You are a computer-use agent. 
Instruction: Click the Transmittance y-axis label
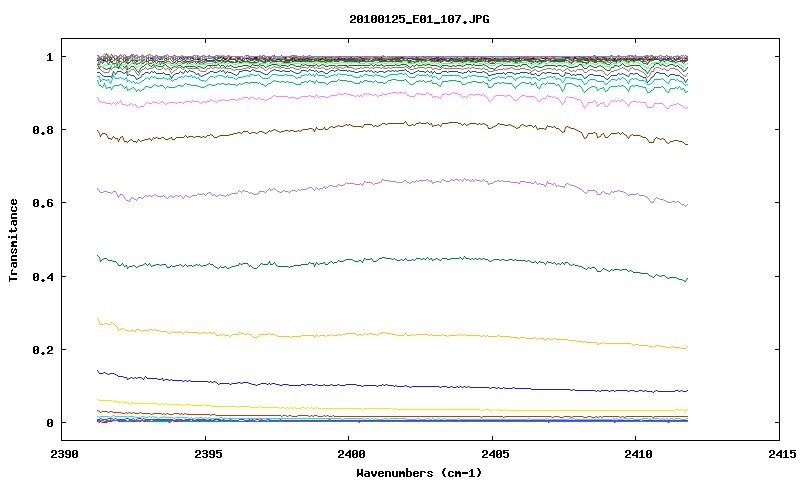13,240
